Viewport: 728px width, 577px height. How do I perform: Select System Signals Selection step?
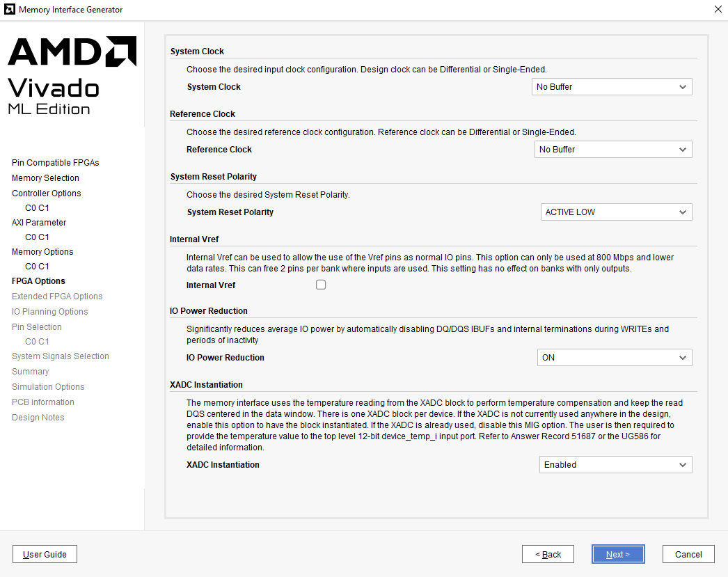(x=61, y=356)
